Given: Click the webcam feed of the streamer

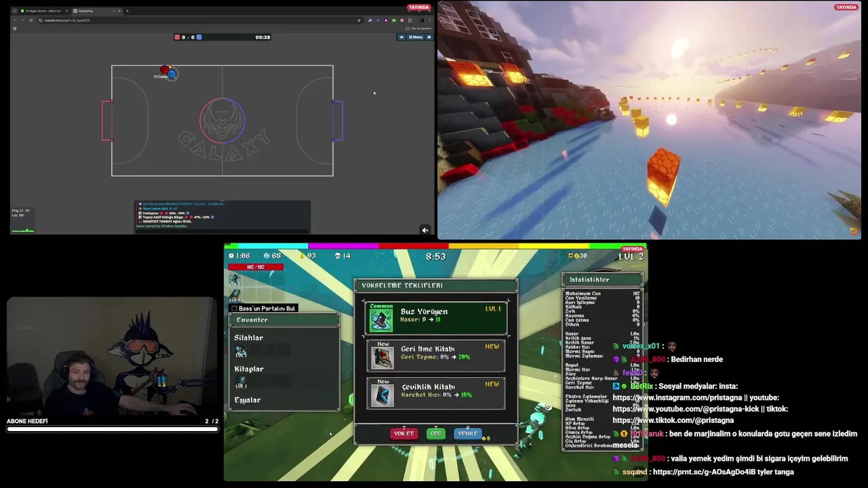Looking at the screenshot, I should click(x=112, y=357).
